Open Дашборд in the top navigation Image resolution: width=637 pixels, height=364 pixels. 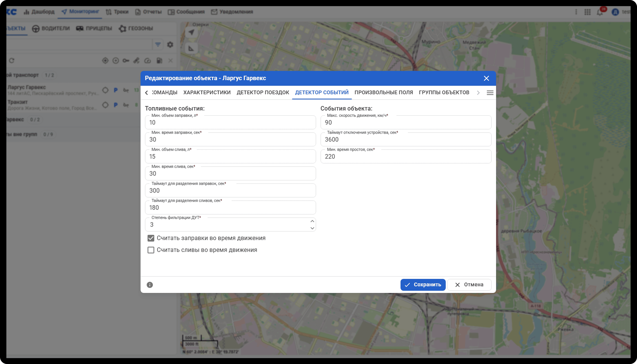click(x=39, y=12)
